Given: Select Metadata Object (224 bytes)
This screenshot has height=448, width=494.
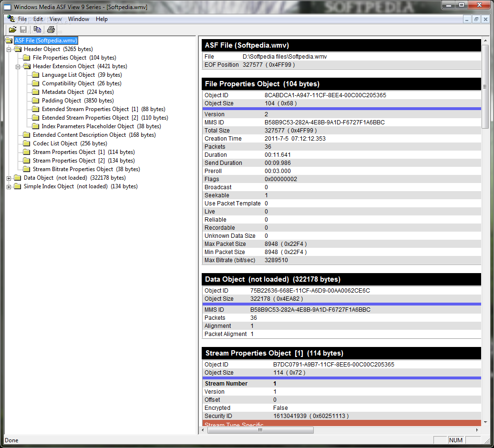Looking at the screenshot, I should pyautogui.click(x=78, y=92).
